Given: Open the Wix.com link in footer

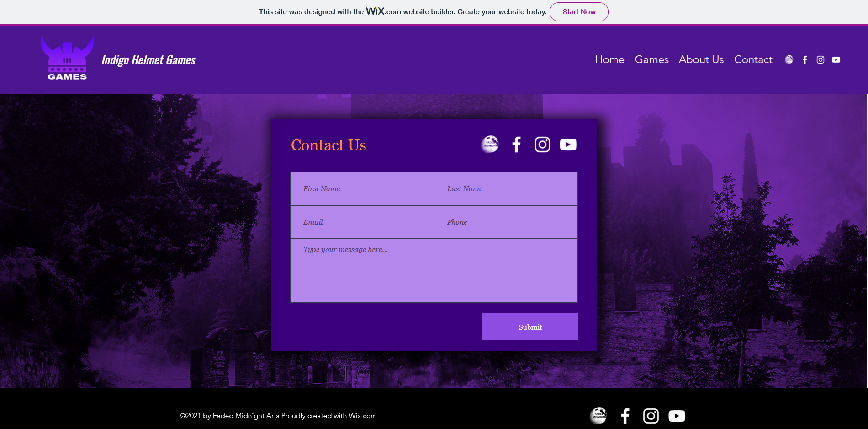Looking at the screenshot, I should pyautogui.click(x=363, y=416).
